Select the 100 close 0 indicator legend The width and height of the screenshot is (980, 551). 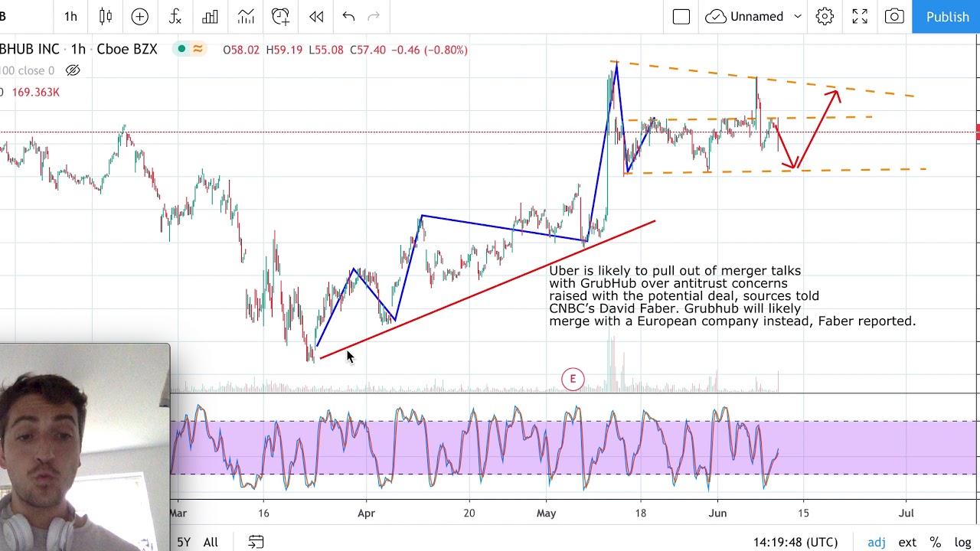(28, 70)
